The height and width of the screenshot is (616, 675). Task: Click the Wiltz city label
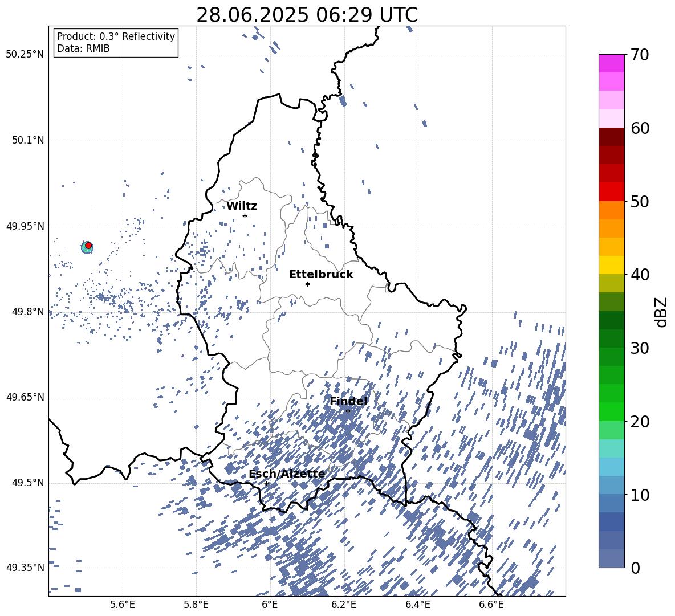tap(242, 206)
